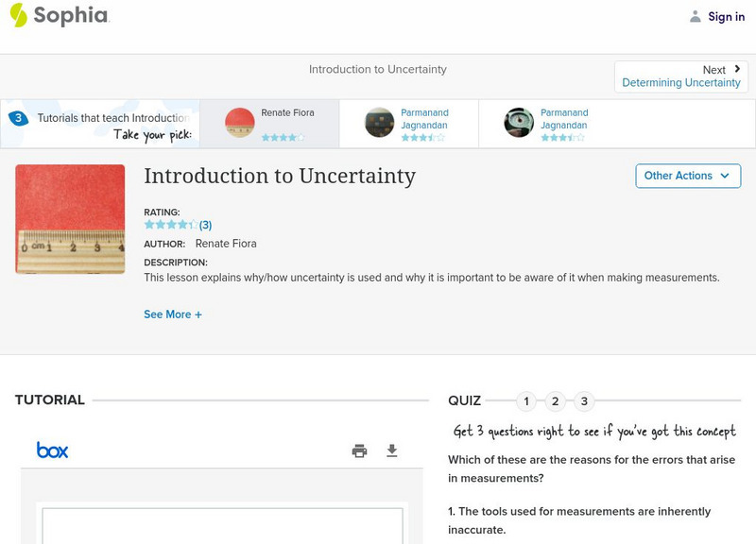
Task: Select quiz step 2 circle
Action: pos(556,401)
